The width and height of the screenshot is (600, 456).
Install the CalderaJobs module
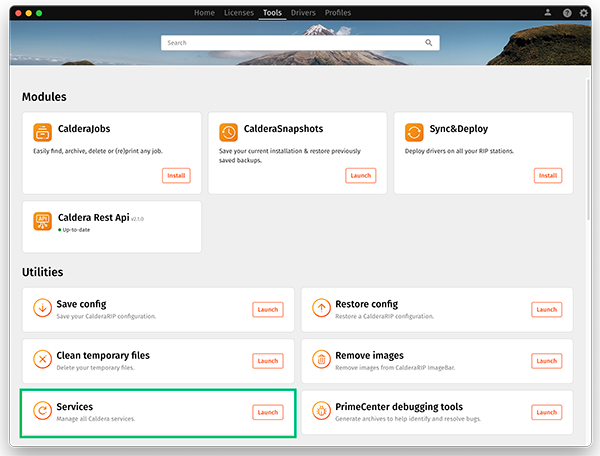176,176
